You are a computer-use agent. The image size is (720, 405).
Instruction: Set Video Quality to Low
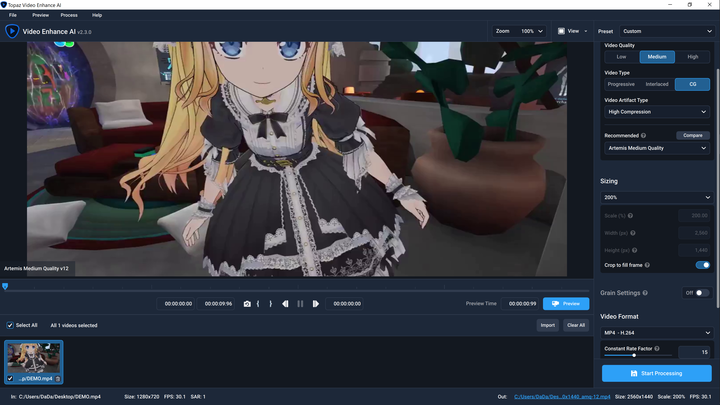[622, 57]
